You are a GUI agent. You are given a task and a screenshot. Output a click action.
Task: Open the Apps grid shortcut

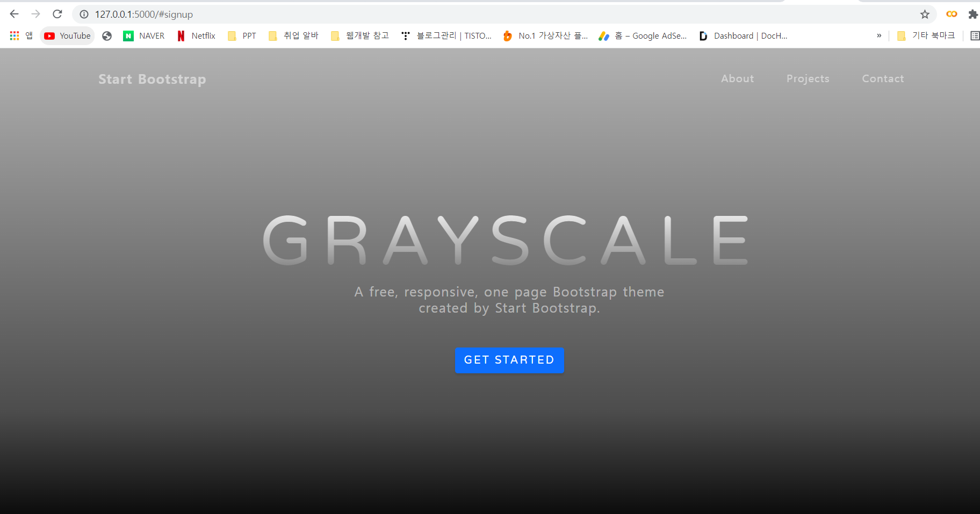21,35
